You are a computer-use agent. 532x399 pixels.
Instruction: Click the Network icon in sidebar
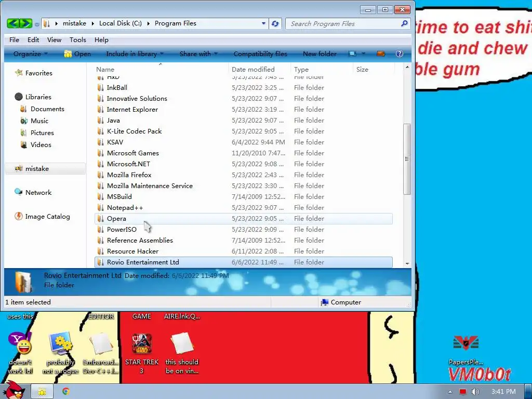18,192
